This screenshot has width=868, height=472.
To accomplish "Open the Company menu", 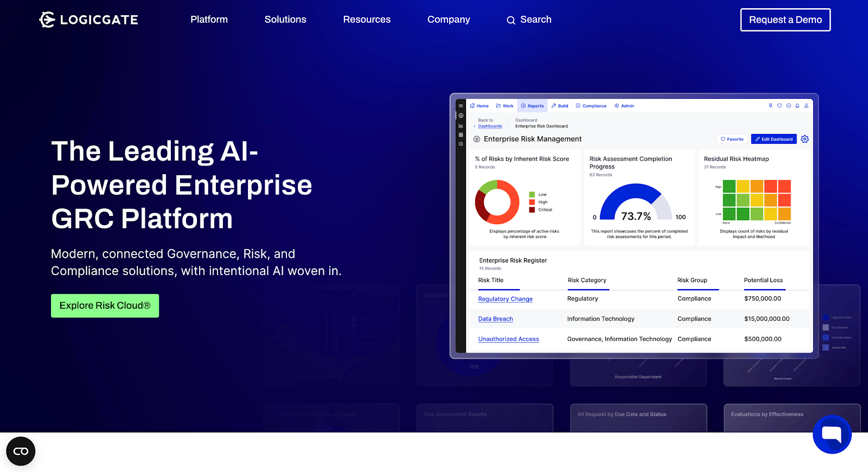I will click(449, 20).
